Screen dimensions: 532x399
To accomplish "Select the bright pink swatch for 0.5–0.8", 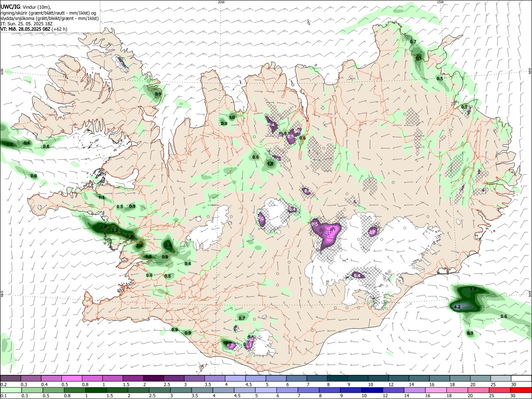I will point(72,378).
